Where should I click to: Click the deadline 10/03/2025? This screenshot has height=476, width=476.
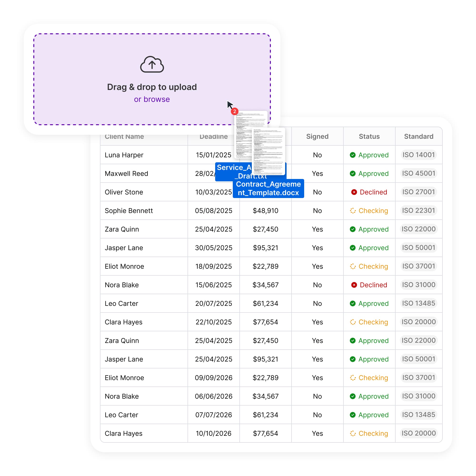[x=214, y=192]
